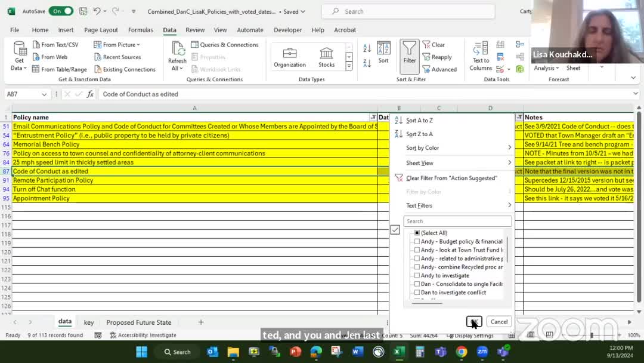Switch to the Formulas tab
Screen dimensions: 644x363
tap(141, 30)
